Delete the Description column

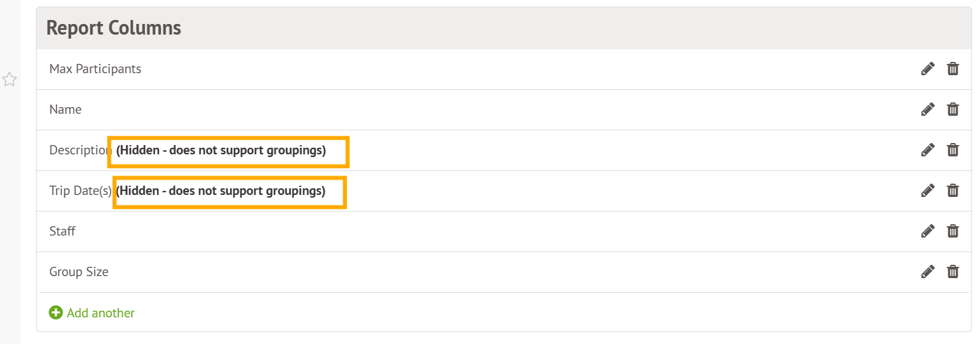953,150
